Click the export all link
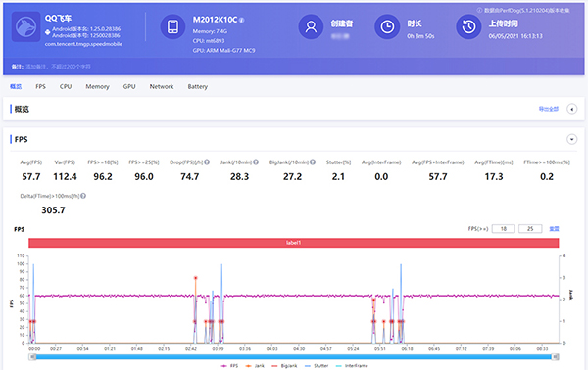The height and width of the screenshot is (370, 588). pyautogui.click(x=549, y=109)
